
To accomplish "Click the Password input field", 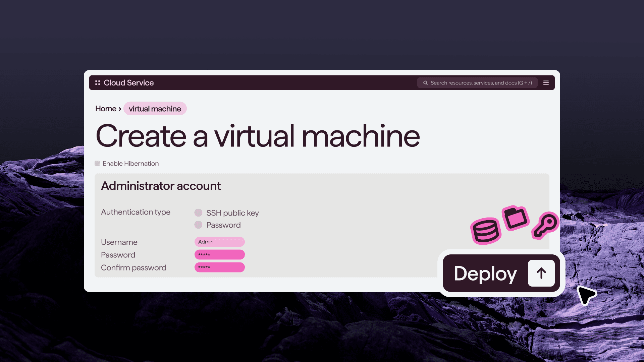I will [219, 255].
